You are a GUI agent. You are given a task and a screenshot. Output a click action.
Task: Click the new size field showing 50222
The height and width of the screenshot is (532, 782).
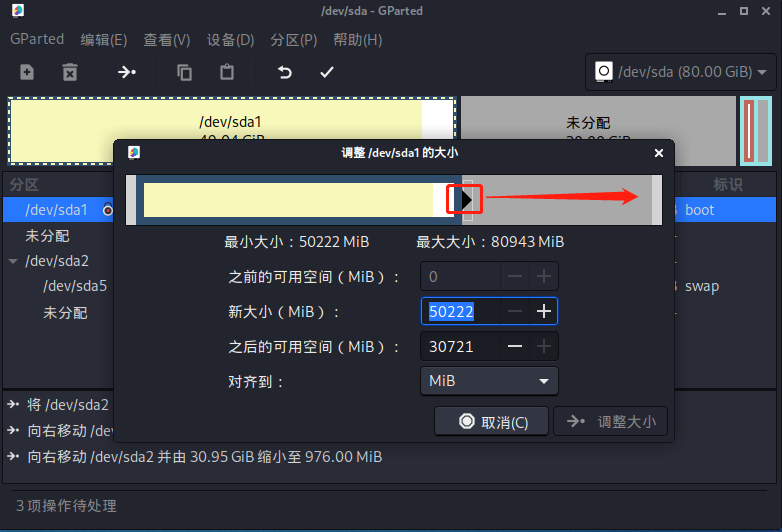point(461,312)
